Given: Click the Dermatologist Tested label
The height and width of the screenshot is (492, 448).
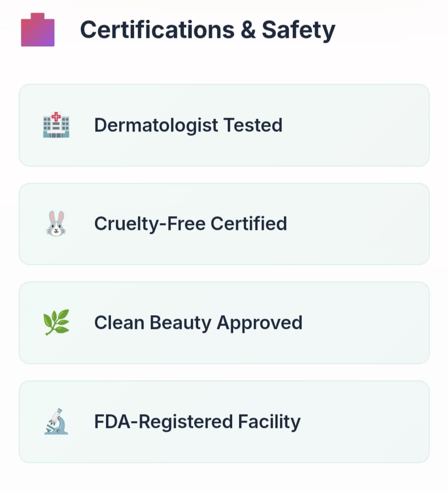Looking at the screenshot, I should pyautogui.click(x=188, y=125).
